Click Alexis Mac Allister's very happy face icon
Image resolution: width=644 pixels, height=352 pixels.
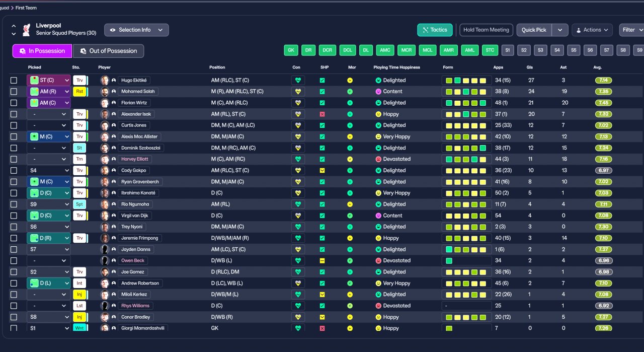click(x=378, y=136)
